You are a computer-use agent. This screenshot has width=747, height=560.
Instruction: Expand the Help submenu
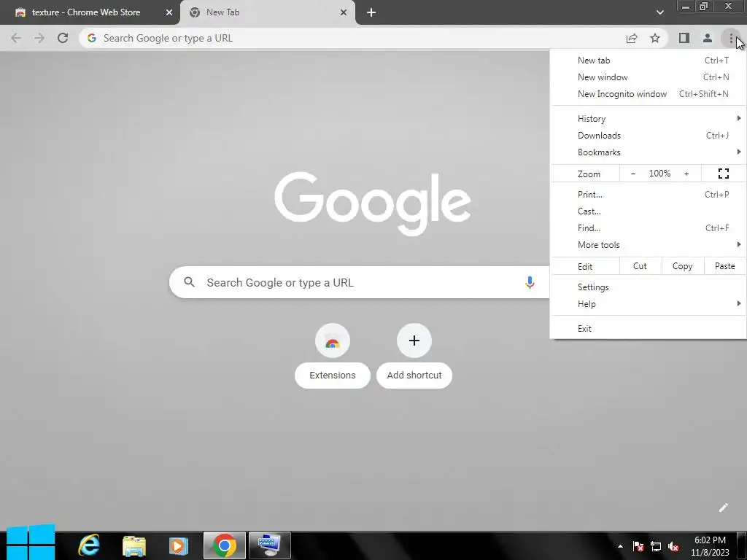(648, 304)
